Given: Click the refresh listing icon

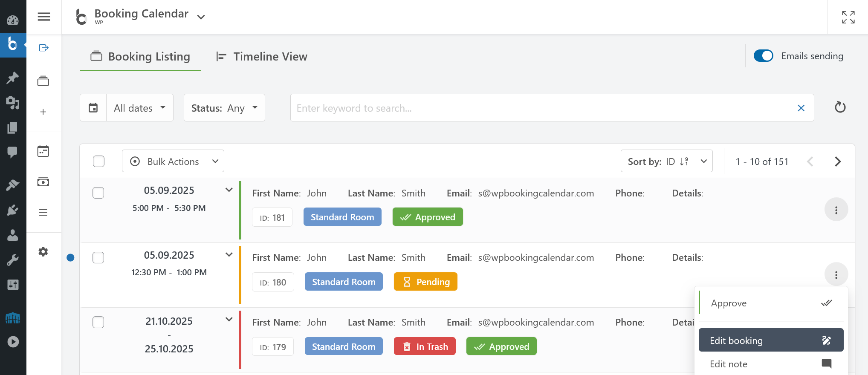Looking at the screenshot, I should pos(840,107).
